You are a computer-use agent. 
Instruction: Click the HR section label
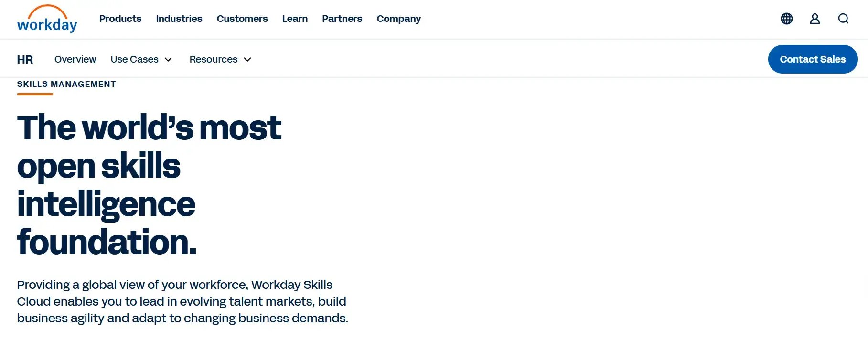[x=25, y=59]
